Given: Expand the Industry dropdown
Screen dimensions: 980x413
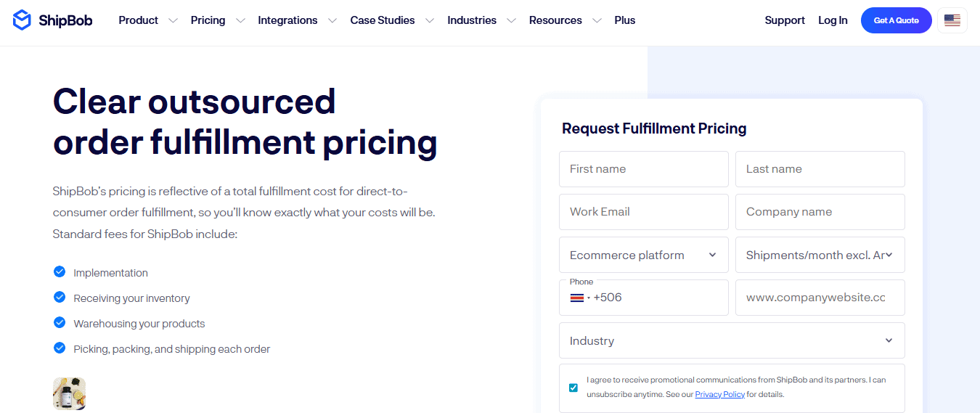Looking at the screenshot, I should click(732, 340).
